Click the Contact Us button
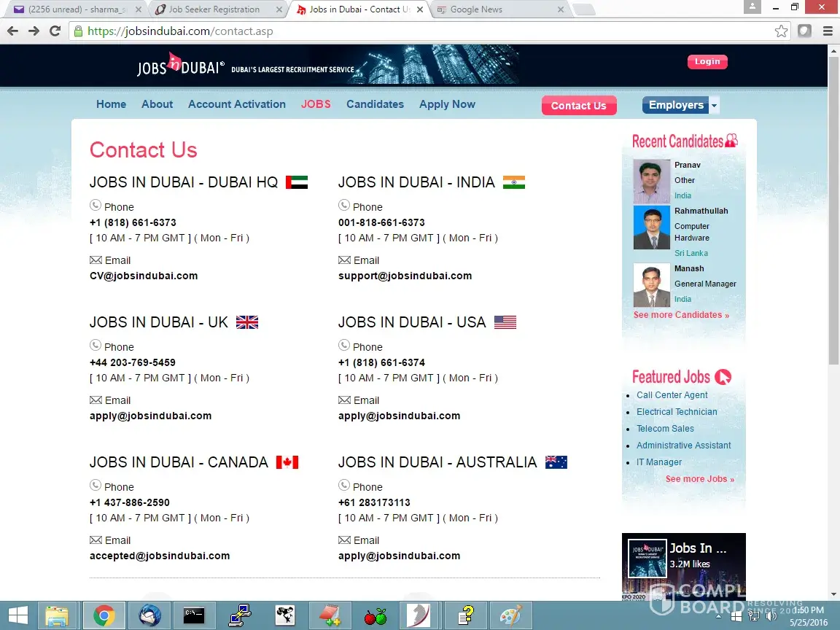Image resolution: width=840 pixels, height=630 pixels. [x=578, y=106]
